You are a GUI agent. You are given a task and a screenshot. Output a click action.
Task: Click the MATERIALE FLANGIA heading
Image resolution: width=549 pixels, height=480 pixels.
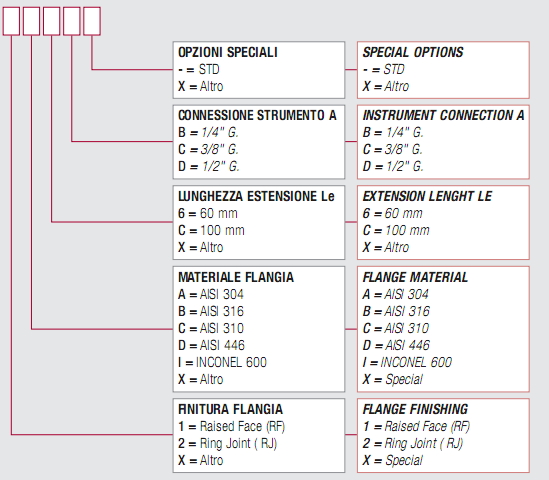click(x=236, y=277)
